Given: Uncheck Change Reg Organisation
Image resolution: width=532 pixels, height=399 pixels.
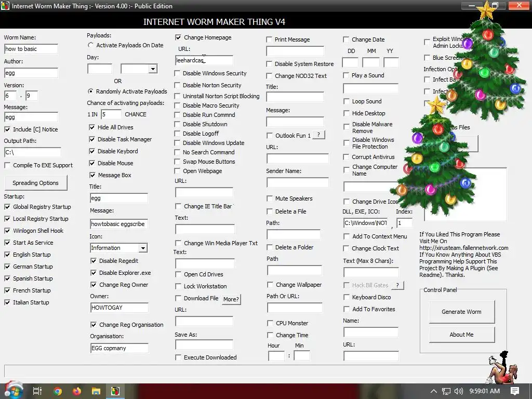Looking at the screenshot, I should pyautogui.click(x=94, y=325).
